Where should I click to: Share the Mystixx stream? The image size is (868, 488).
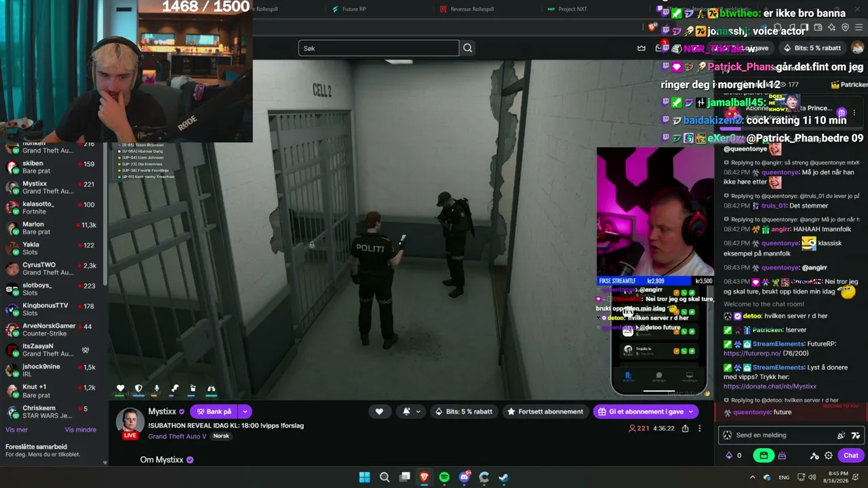point(685,428)
